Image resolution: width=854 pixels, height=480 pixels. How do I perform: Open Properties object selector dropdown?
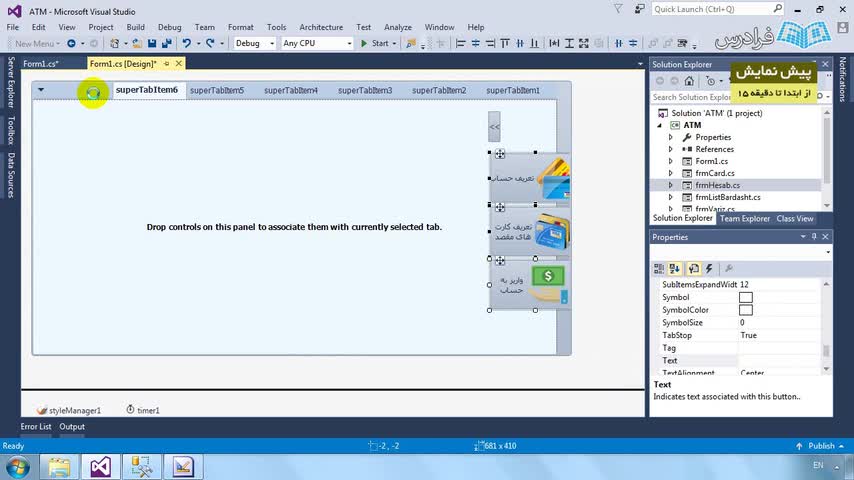coord(828,252)
